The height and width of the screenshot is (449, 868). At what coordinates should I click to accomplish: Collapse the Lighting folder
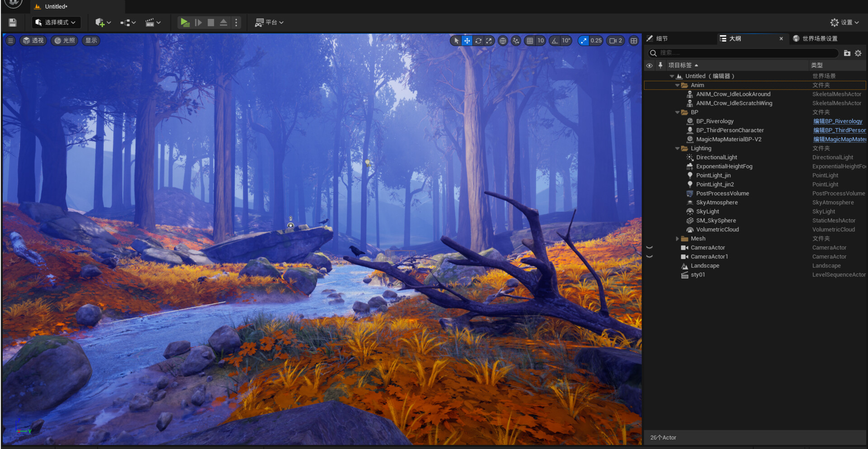[x=677, y=148]
